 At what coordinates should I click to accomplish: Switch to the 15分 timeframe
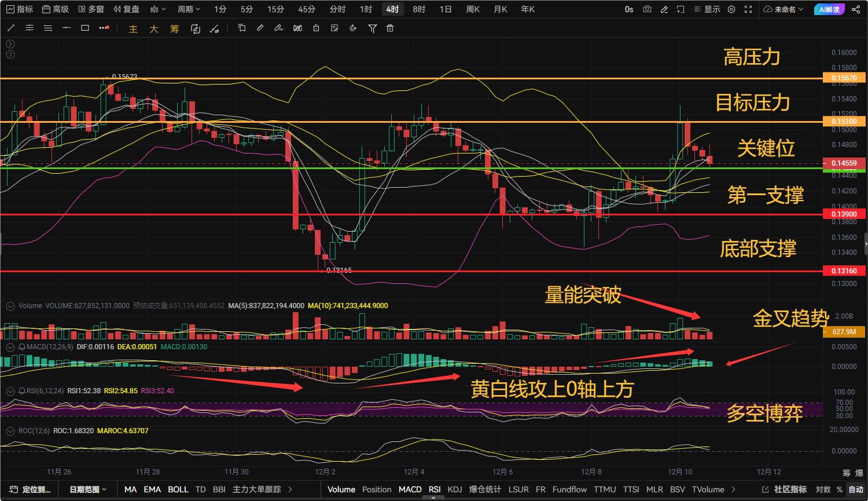pyautogui.click(x=276, y=9)
